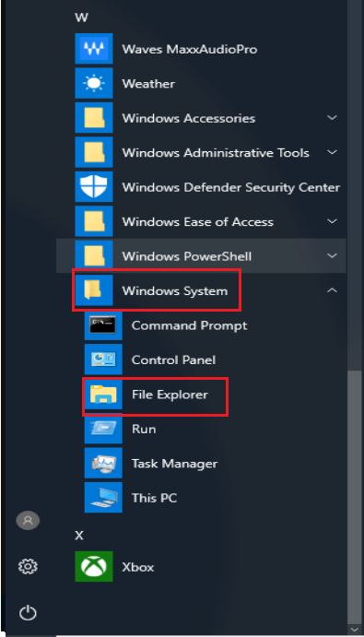Screen dimensions: 364x637
Task: Launch Command Prompt icon
Action: [103, 325]
